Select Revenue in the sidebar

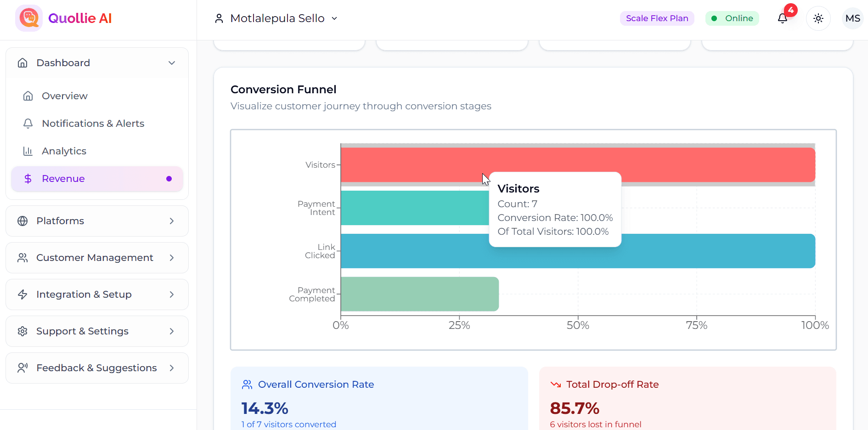click(x=63, y=178)
